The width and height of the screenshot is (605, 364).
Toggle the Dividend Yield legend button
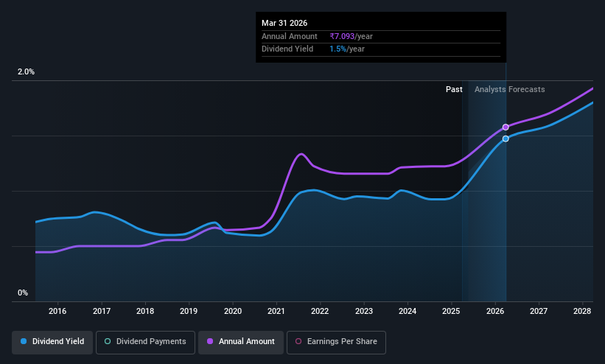tap(52, 342)
